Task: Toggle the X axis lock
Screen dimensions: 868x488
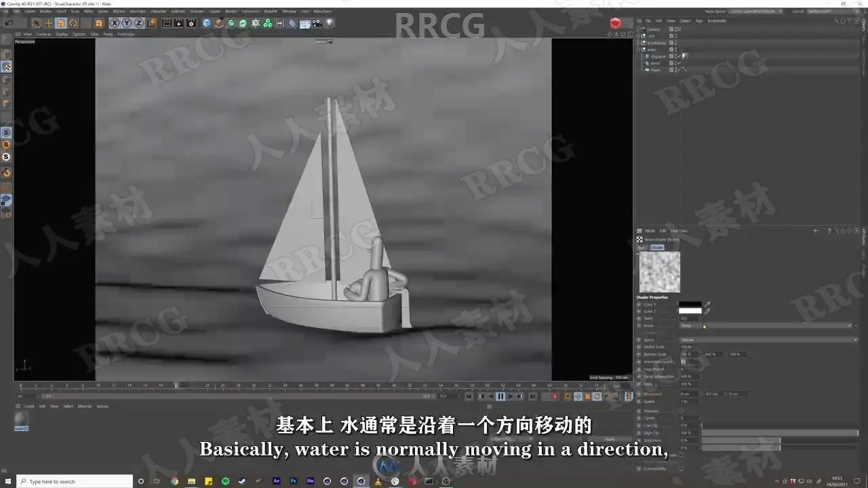Action: coord(115,23)
